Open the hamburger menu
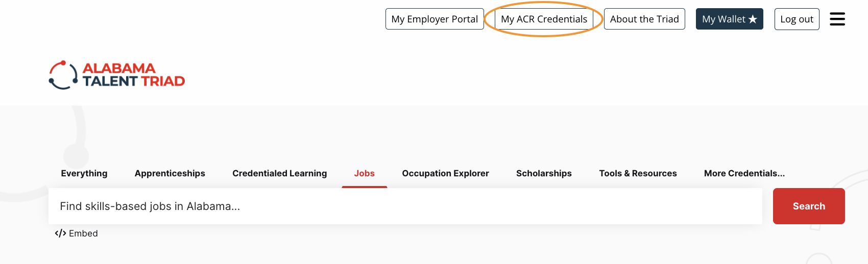The width and height of the screenshot is (868, 264). [x=837, y=19]
